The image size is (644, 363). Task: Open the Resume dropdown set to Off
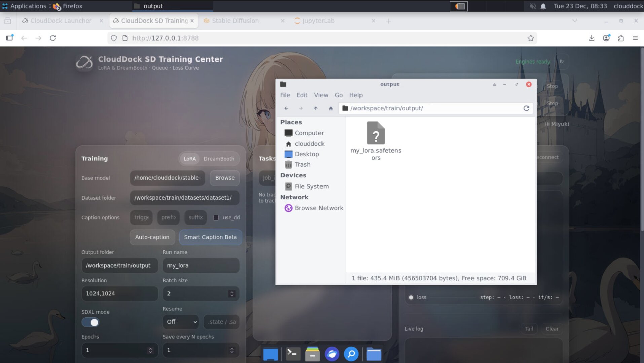(x=181, y=322)
